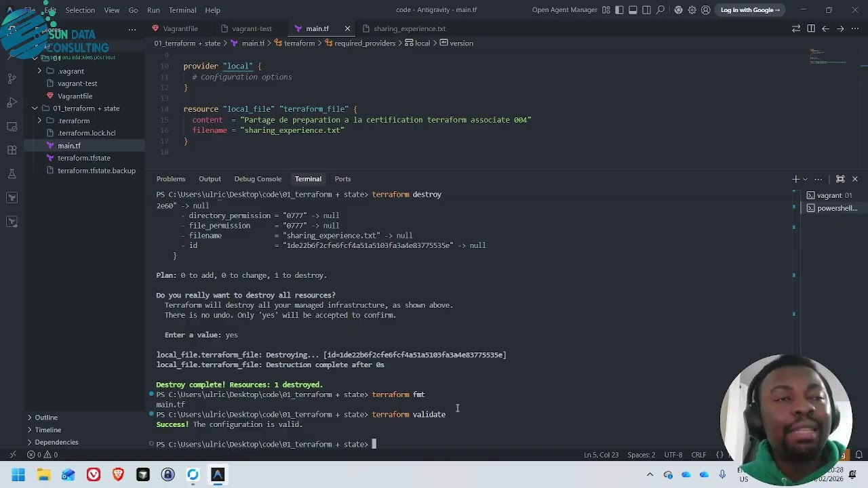Open the Go menu
The height and width of the screenshot is (488, 868).
click(x=133, y=10)
